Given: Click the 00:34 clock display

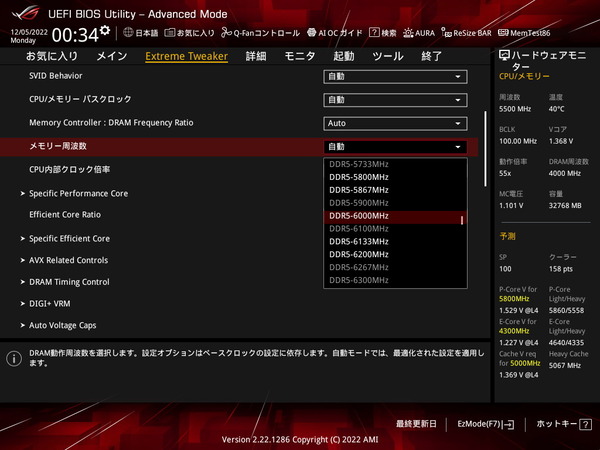Looking at the screenshot, I should [75, 35].
